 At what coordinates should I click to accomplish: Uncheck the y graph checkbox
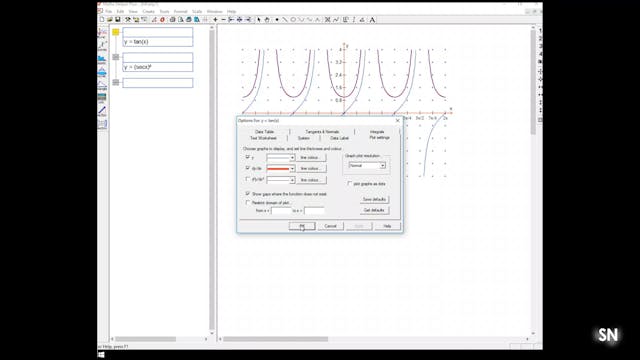[x=247, y=157]
